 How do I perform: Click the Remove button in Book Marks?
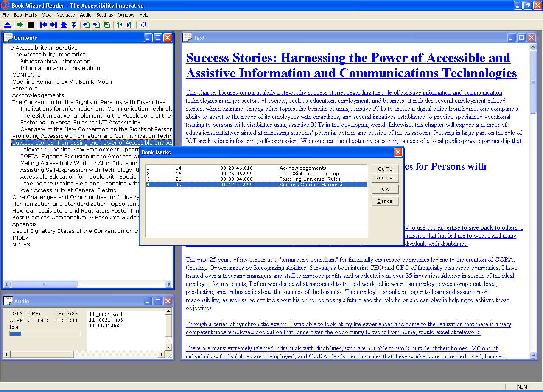385,178
